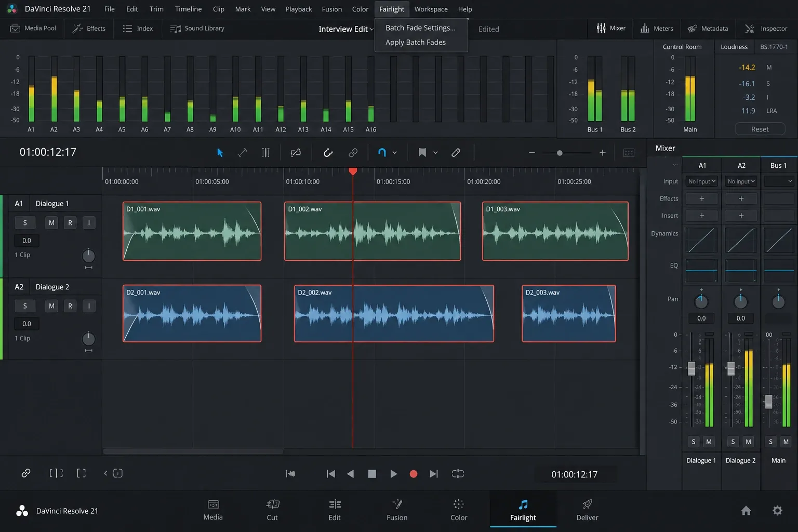Click the play button
This screenshot has width=798, height=532.
(393, 474)
